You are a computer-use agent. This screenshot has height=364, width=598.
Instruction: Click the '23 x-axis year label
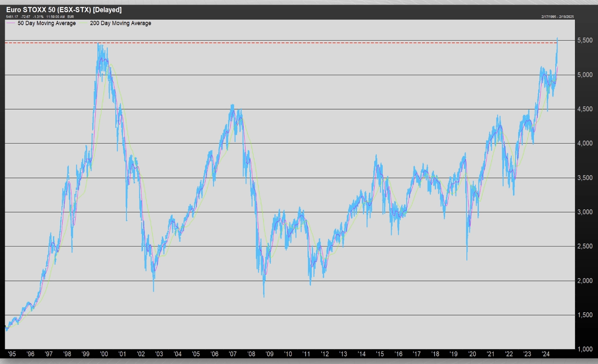[x=527, y=354]
